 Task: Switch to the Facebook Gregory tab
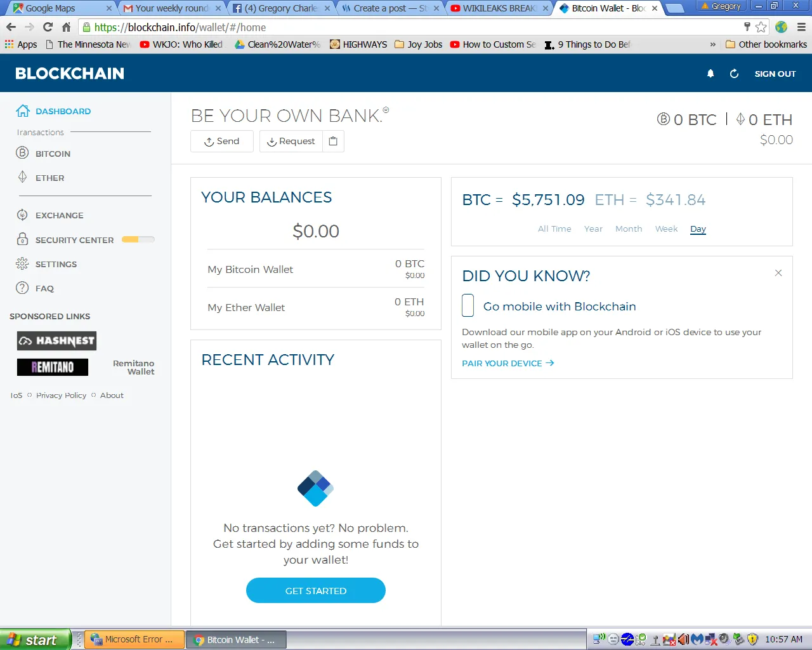pos(281,8)
